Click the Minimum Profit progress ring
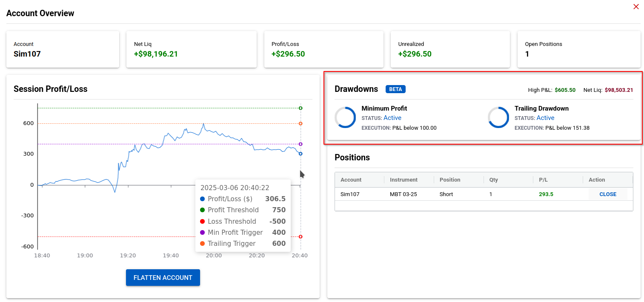This screenshot has width=644, height=302. [345, 117]
